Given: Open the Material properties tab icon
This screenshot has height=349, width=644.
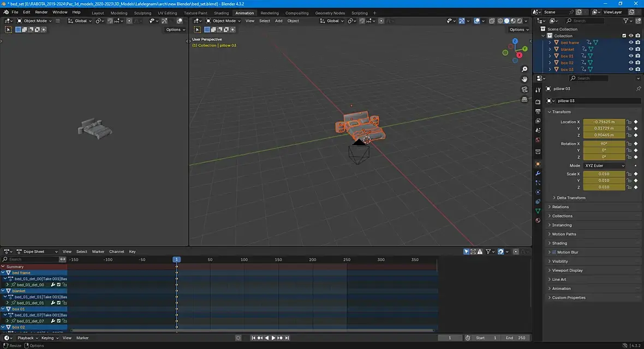Looking at the screenshot, I should (x=538, y=220).
